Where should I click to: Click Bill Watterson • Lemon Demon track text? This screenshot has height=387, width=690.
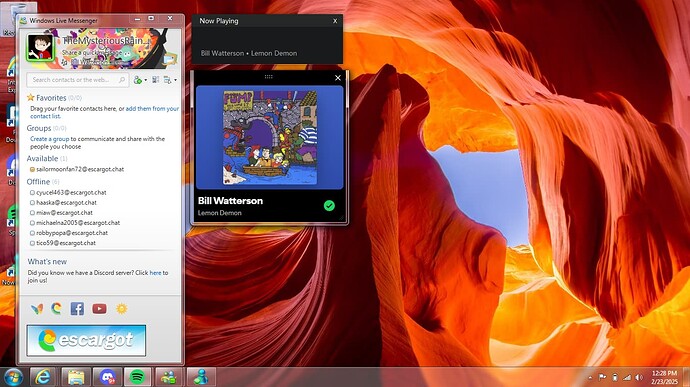[249, 53]
